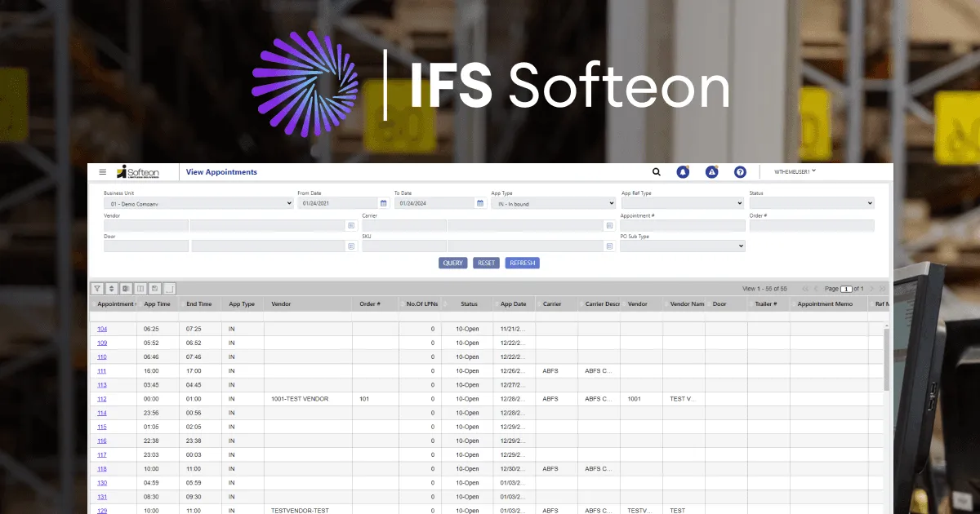Go to previous page of grid
980x514 pixels.
[x=817, y=289]
